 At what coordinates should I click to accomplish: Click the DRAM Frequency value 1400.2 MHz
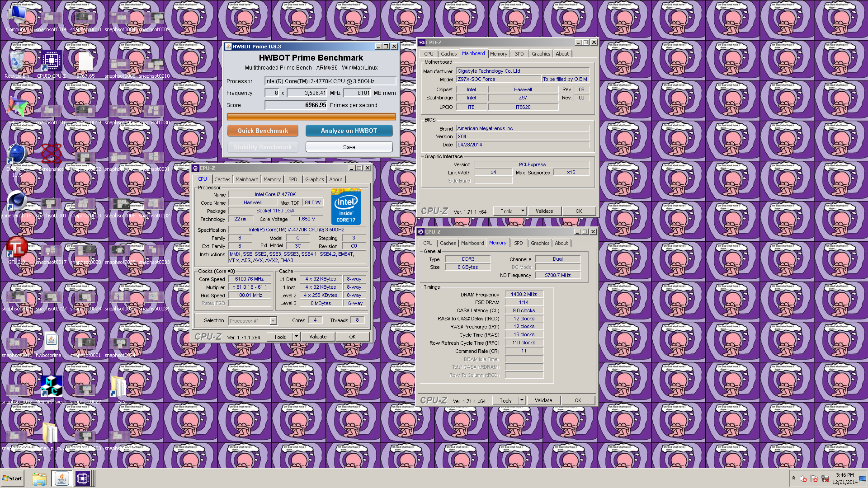524,294
